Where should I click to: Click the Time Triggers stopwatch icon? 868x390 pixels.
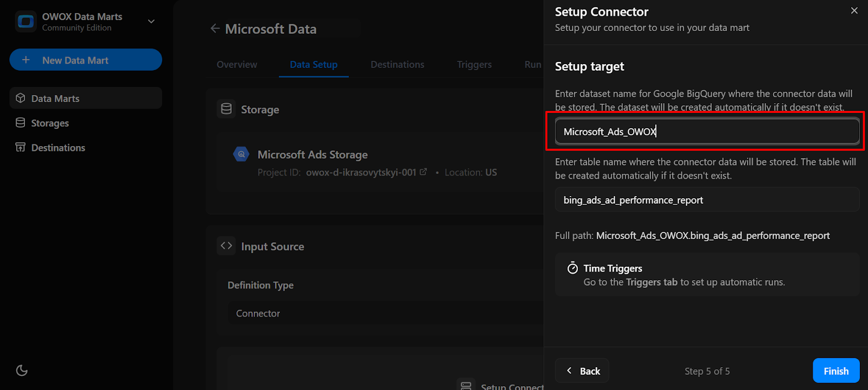pos(572,268)
